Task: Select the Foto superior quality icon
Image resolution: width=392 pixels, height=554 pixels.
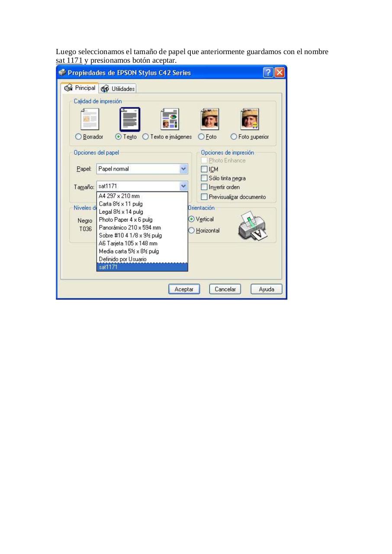Action: pyautogui.click(x=250, y=119)
